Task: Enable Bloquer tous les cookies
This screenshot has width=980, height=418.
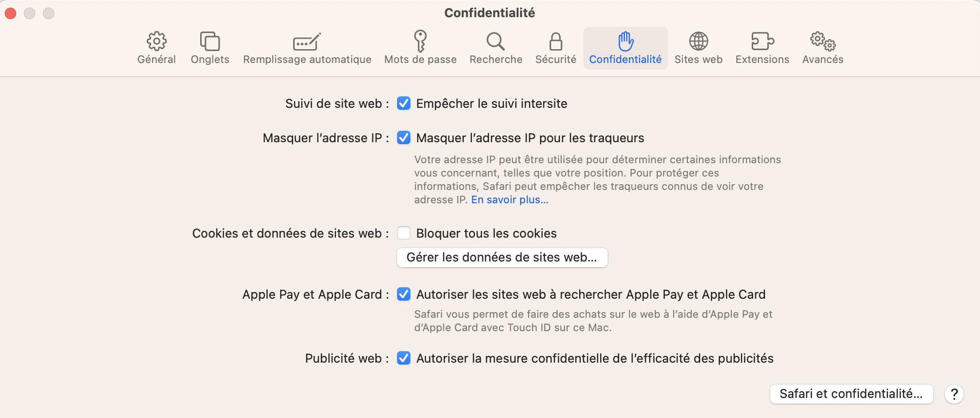Action: tap(404, 233)
